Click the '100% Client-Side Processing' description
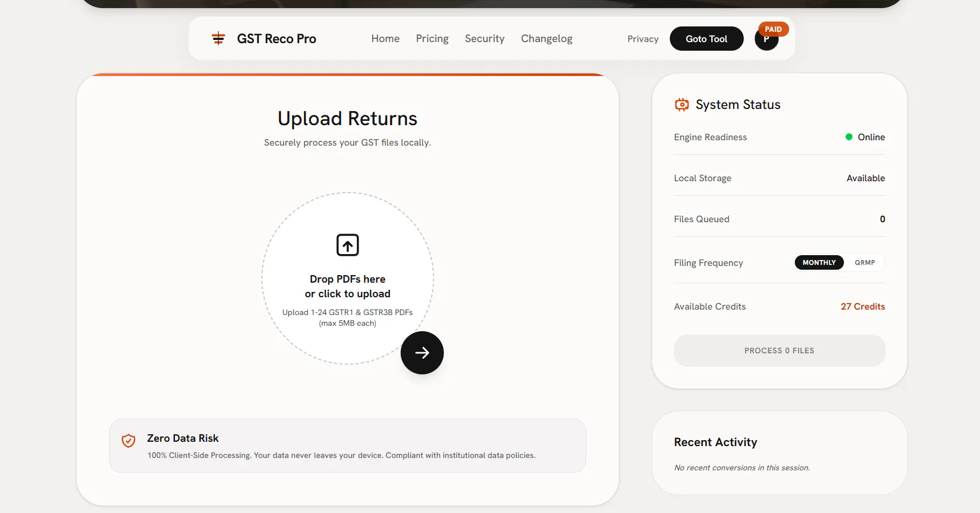980x513 pixels. tap(341, 455)
